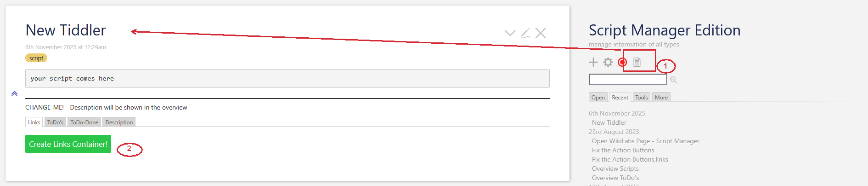Click the plus icon to create tiddler
868x186 pixels.
[x=593, y=62]
